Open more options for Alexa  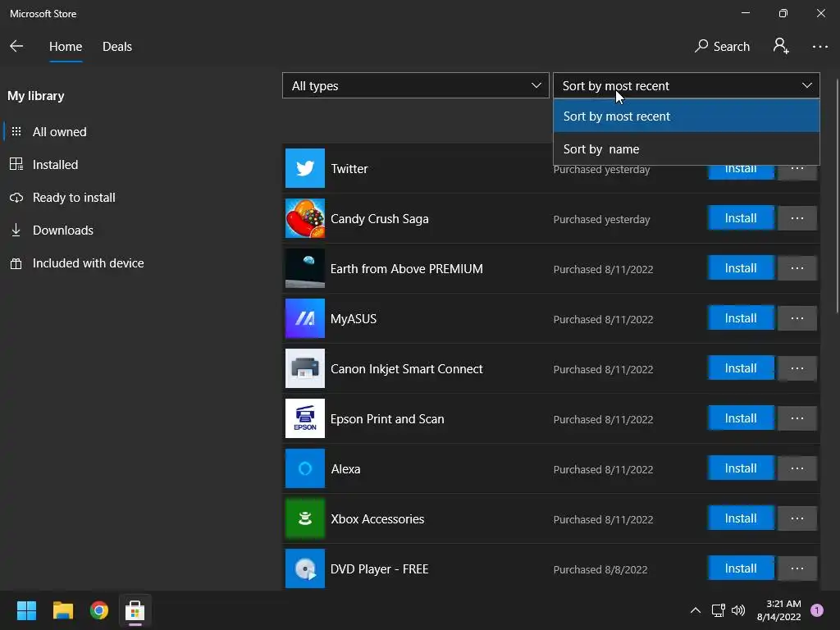pos(797,468)
